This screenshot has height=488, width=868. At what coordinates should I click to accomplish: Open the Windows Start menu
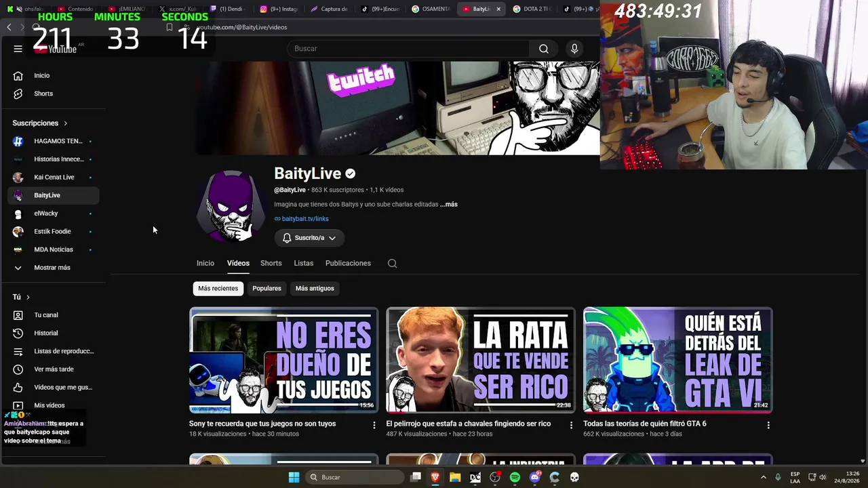tap(294, 477)
